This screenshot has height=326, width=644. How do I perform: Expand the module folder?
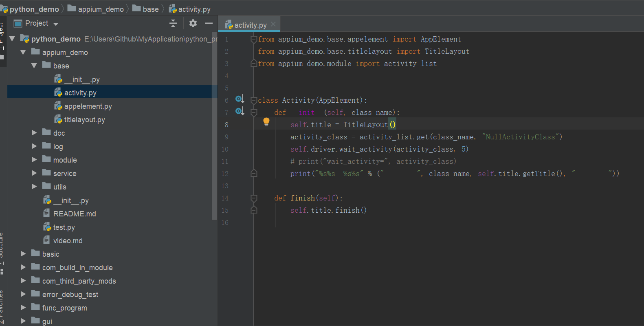(34, 160)
